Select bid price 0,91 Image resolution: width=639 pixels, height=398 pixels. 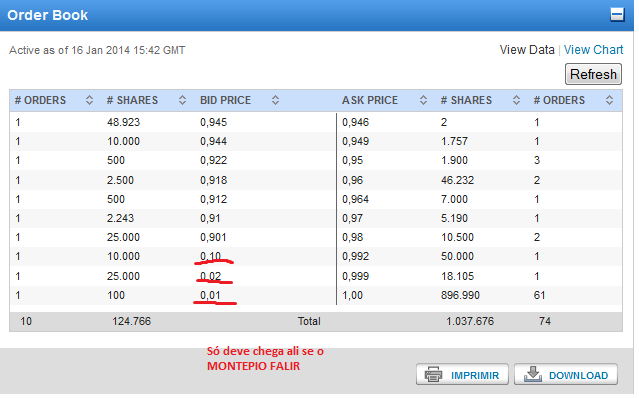(210, 218)
